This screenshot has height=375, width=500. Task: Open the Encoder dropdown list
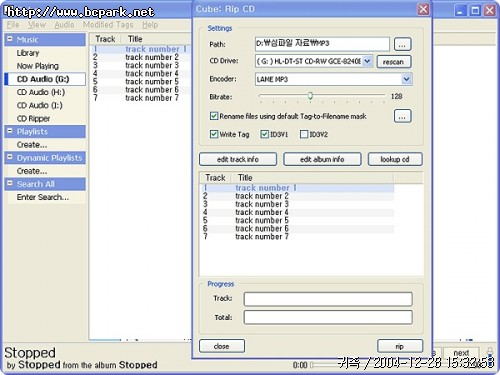click(406, 79)
